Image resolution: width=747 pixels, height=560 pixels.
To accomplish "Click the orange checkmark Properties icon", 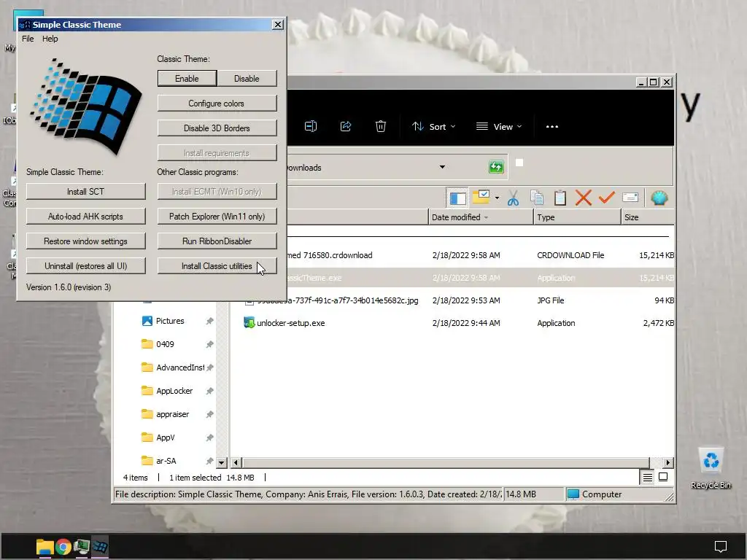I will coord(606,197).
